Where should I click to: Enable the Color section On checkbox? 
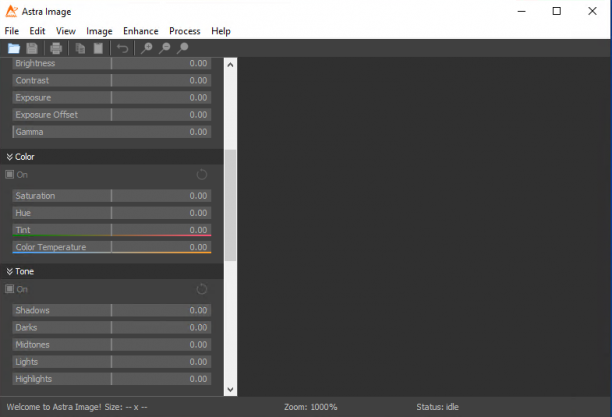click(x=9, y=175)
